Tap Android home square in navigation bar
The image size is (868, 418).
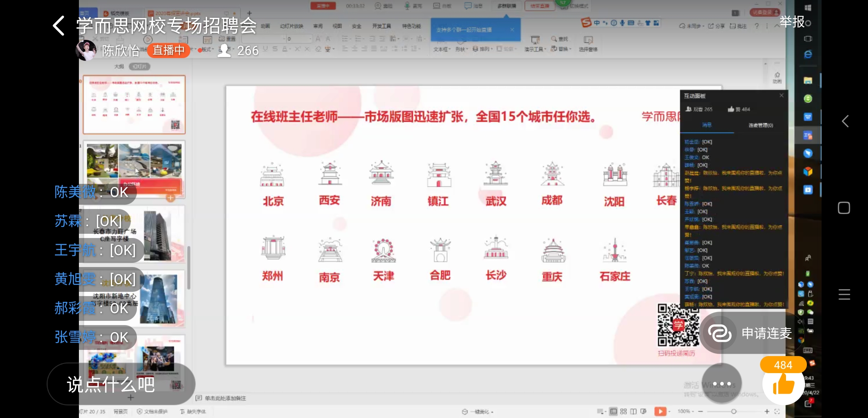pos(844,208)
